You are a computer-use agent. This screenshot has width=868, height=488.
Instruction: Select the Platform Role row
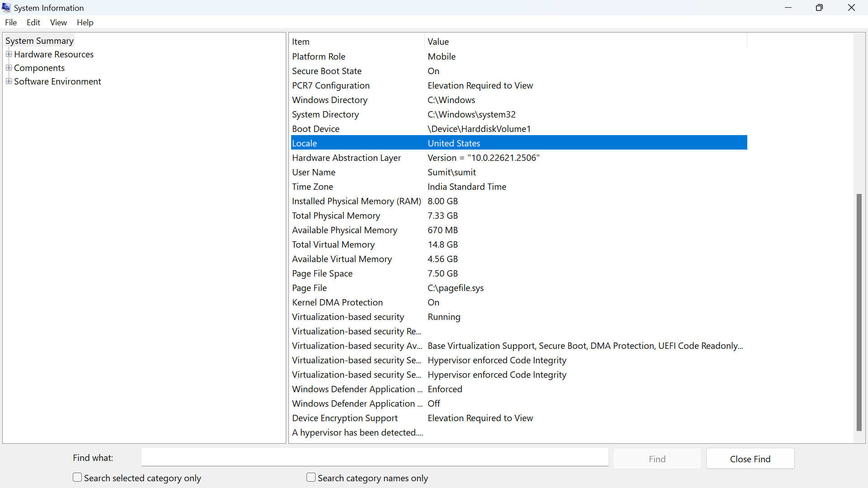(x=519, y=56)
